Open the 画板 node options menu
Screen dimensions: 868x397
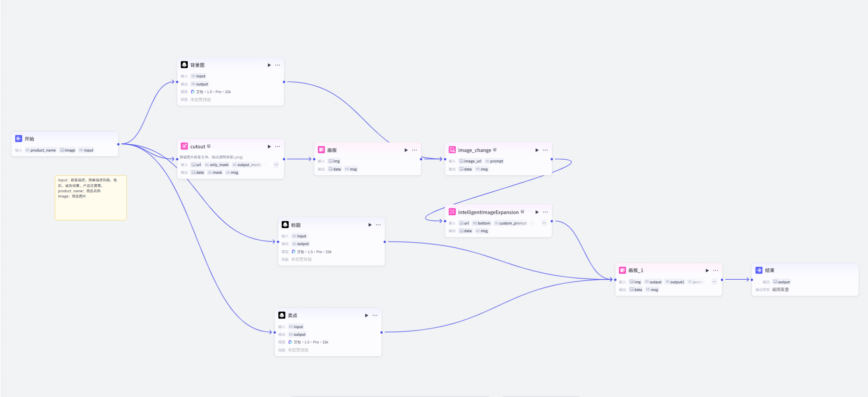[x=414, y=150]
